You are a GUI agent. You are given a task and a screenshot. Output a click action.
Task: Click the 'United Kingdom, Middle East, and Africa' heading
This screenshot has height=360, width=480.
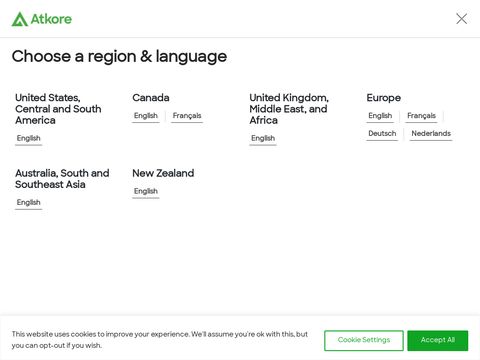click(x=289, y=109)
